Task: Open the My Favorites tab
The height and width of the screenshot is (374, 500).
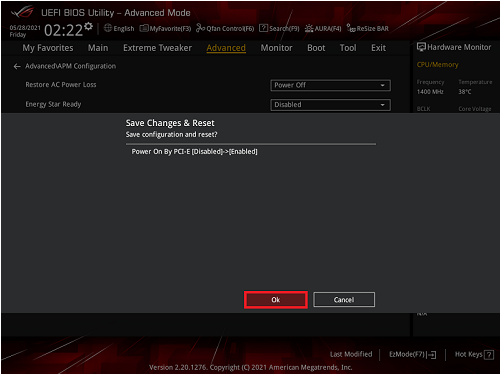Action: coord(48,48)
